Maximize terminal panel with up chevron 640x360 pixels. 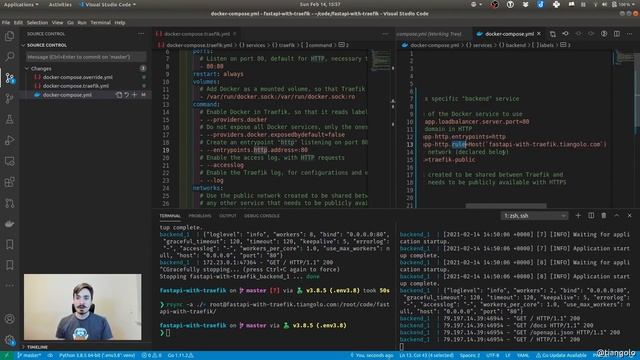coord(617,216)
